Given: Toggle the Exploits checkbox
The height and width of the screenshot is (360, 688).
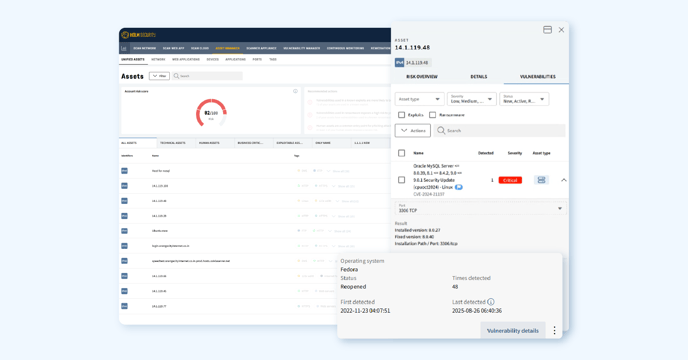Looking at the screenshot, I should coord(401,115).
